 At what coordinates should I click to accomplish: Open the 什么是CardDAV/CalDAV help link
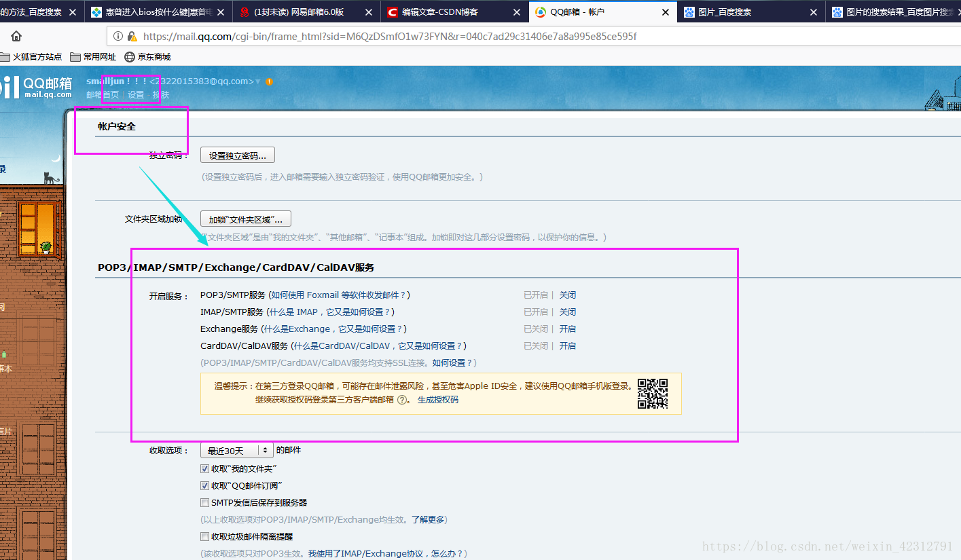[379, 346]
